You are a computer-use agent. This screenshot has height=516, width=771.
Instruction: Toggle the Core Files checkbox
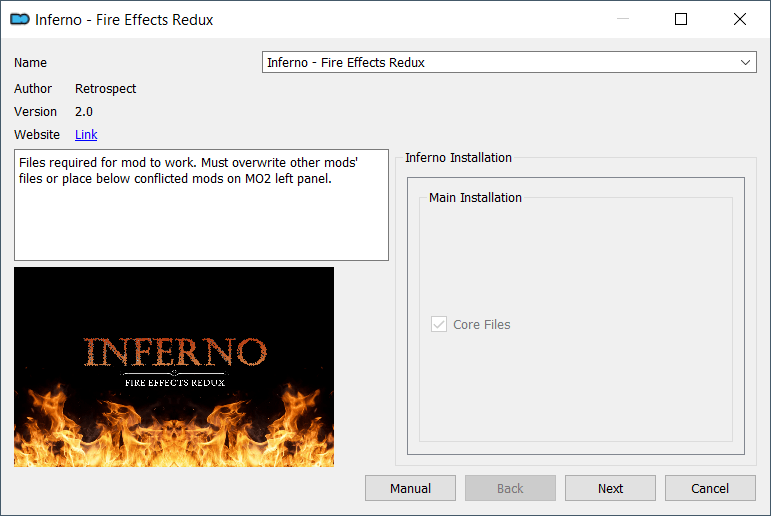pyautogui.click(x=439, y=324)
